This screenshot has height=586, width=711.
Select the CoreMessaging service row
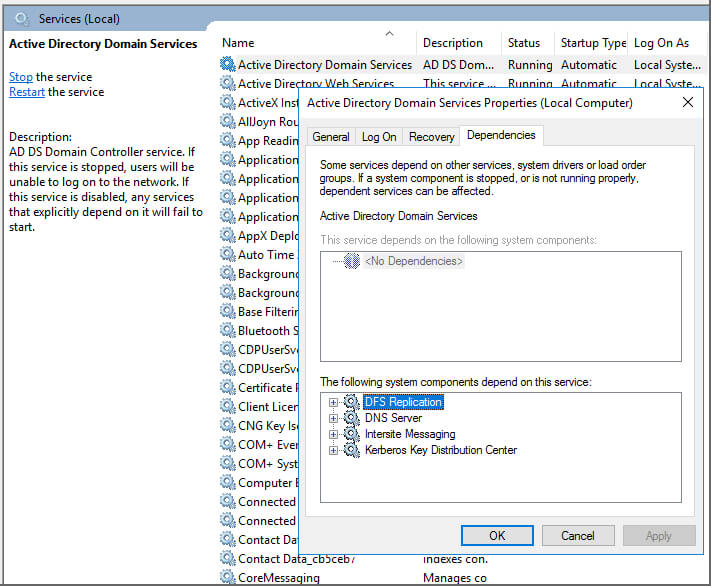278,578
